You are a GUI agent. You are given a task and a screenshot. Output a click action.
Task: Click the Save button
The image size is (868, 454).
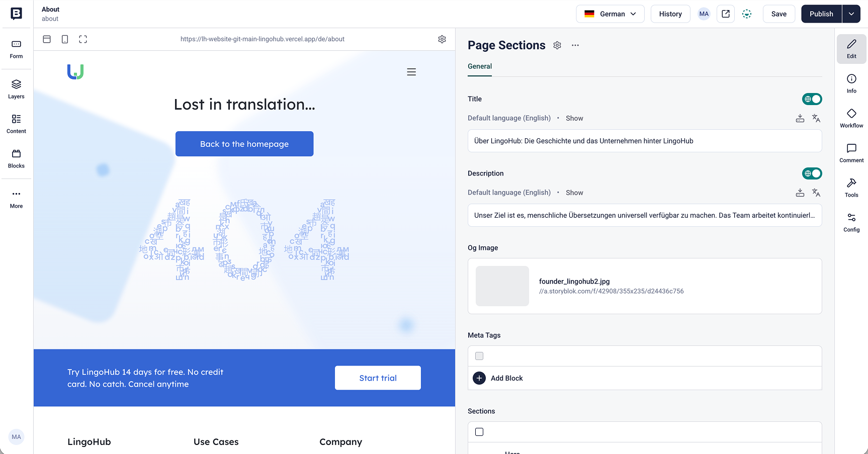778,14
